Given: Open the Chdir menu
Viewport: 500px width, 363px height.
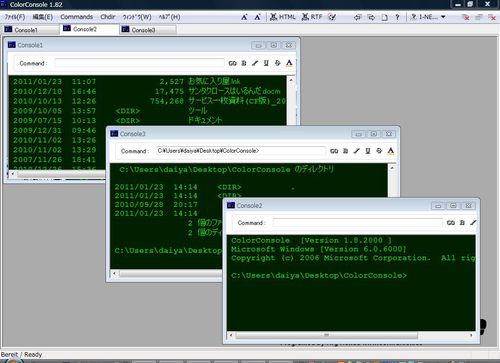Looking at the screenshot, I should tap(108, 17).
